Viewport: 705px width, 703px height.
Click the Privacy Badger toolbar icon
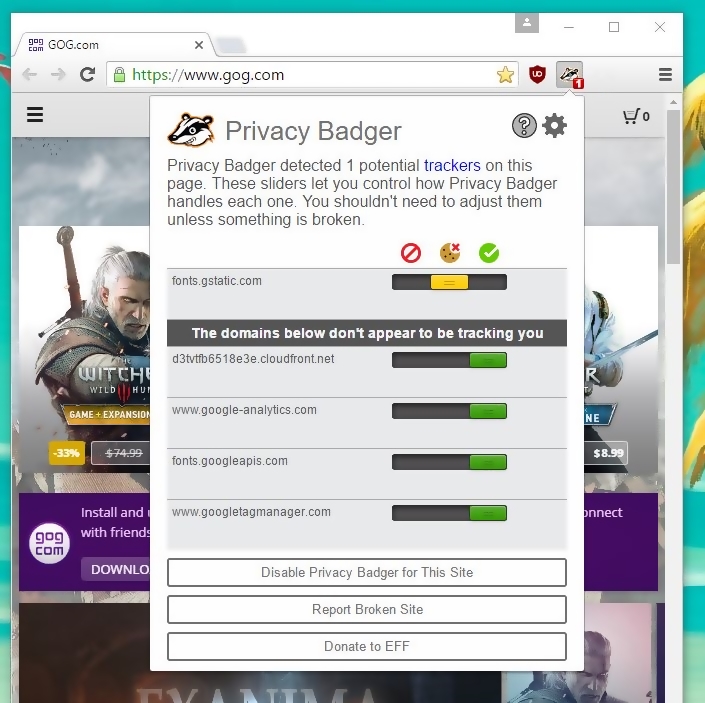pos(569,75)
